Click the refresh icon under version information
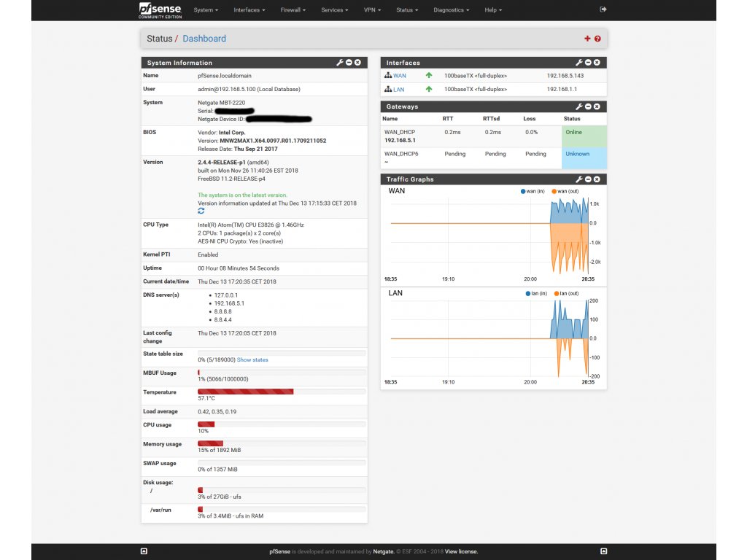This screenshot has width=747, height=560. click(x=201, y=211)
